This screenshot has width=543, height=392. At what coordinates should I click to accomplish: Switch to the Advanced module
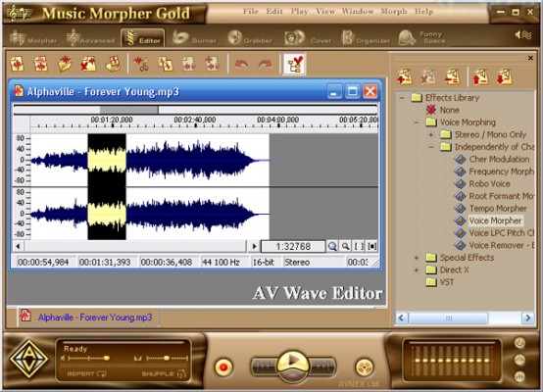point(91,38)
